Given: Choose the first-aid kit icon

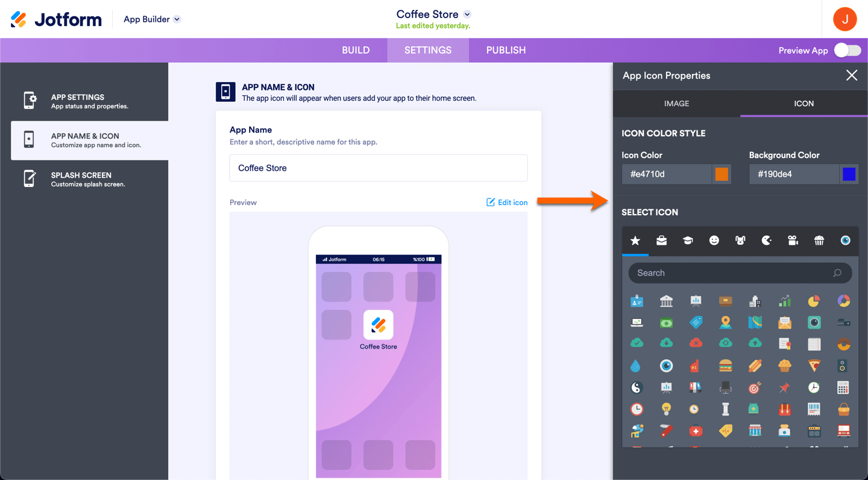Looking at the screenshot, I should coord(696,431).
